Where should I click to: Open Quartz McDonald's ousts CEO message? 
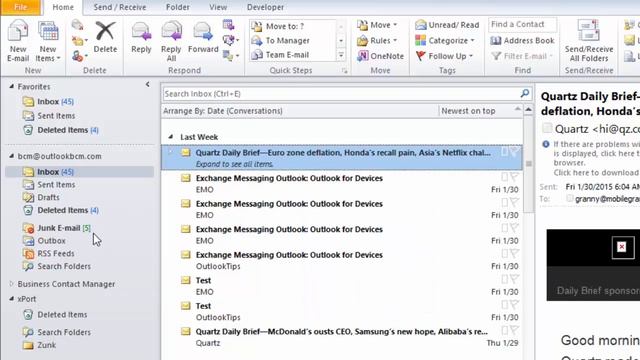tap(342, 337)
